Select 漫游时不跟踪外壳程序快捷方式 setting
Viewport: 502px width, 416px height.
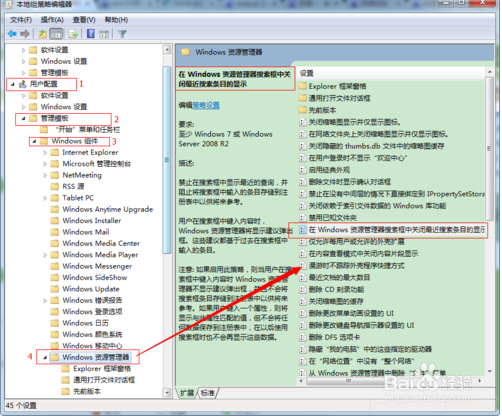pyautogui.click(x=356, y=266)
